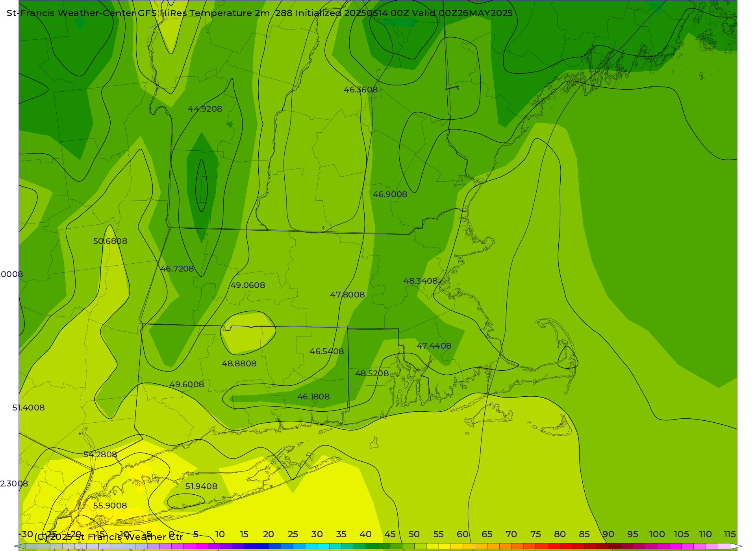Click the 115 label on the color scale
The image size is (756, 551).
point(730,534)
